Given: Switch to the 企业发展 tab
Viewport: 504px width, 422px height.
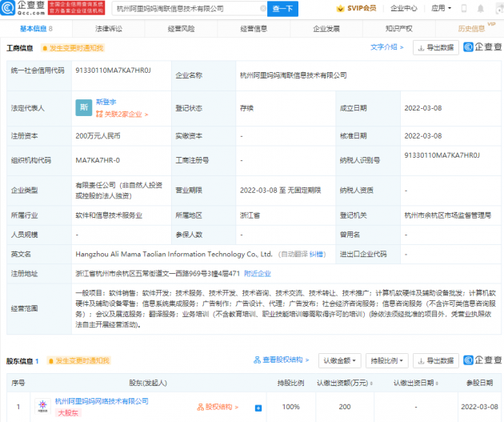Looking at the screenshot, I should 326,29.
